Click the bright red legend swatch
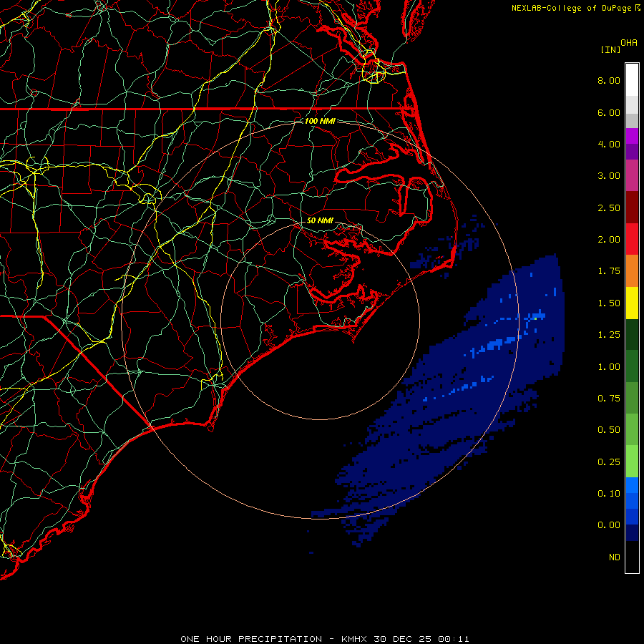644x644 pixels. click(632, 239)
